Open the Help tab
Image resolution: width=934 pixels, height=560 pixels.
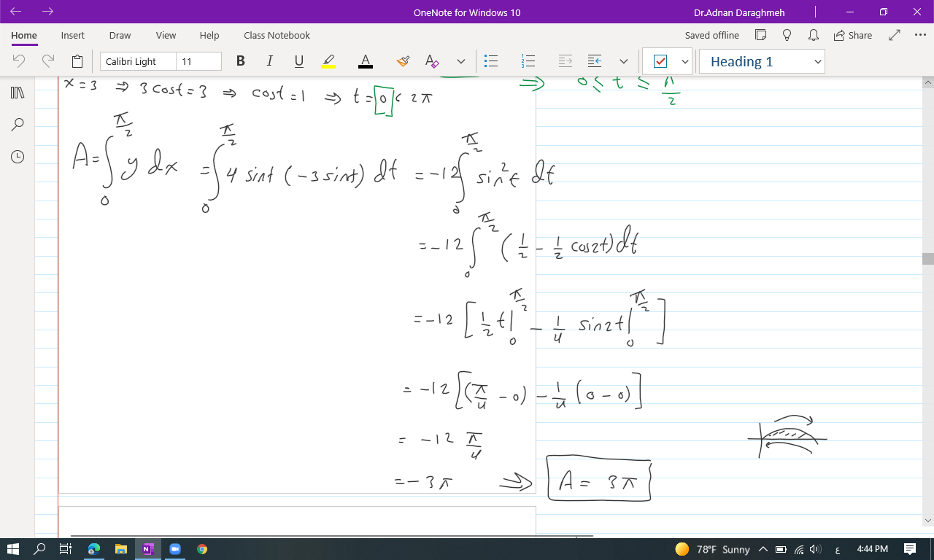[209, 35]
